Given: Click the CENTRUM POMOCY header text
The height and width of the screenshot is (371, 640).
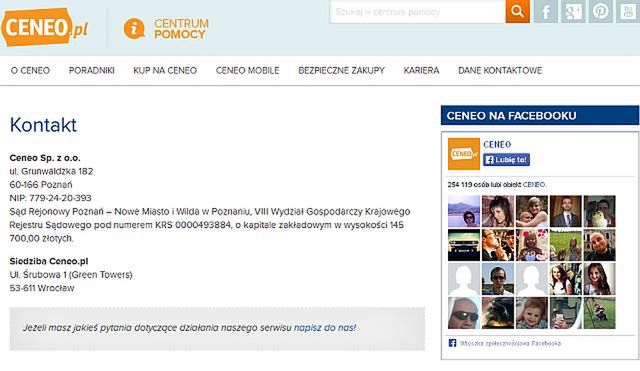Looking at the screenshot, I should tap(181, 29).
